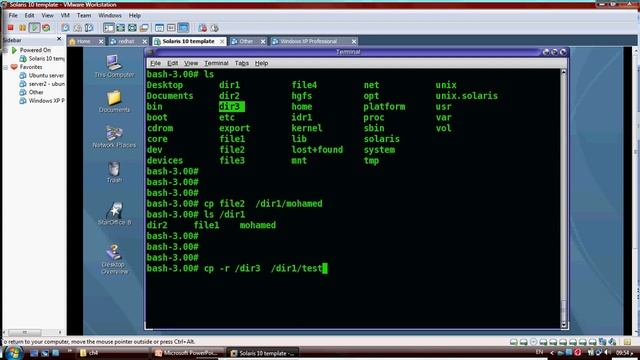This screenshot has height=360, width=640.
Task: Open the VMware Help menu
Action: pos(135,15)
